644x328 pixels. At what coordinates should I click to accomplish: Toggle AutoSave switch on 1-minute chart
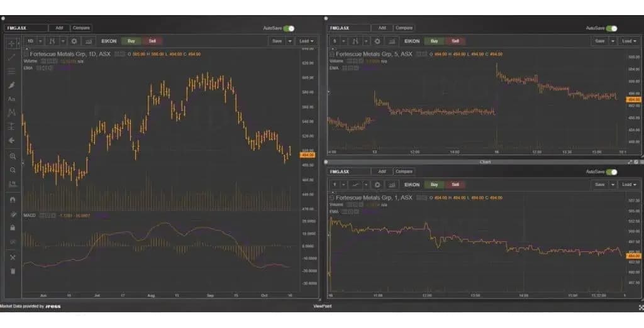[611, 172]
